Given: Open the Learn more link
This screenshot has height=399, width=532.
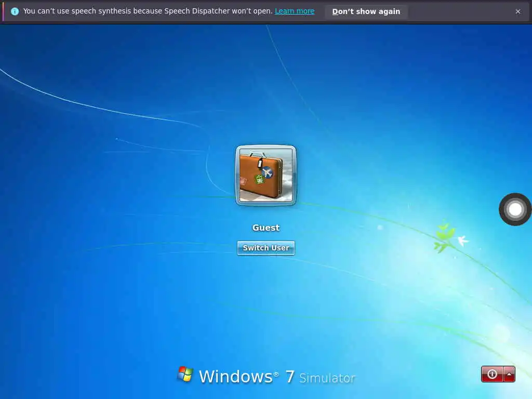Looking at the screenshot, I should 295,11.
